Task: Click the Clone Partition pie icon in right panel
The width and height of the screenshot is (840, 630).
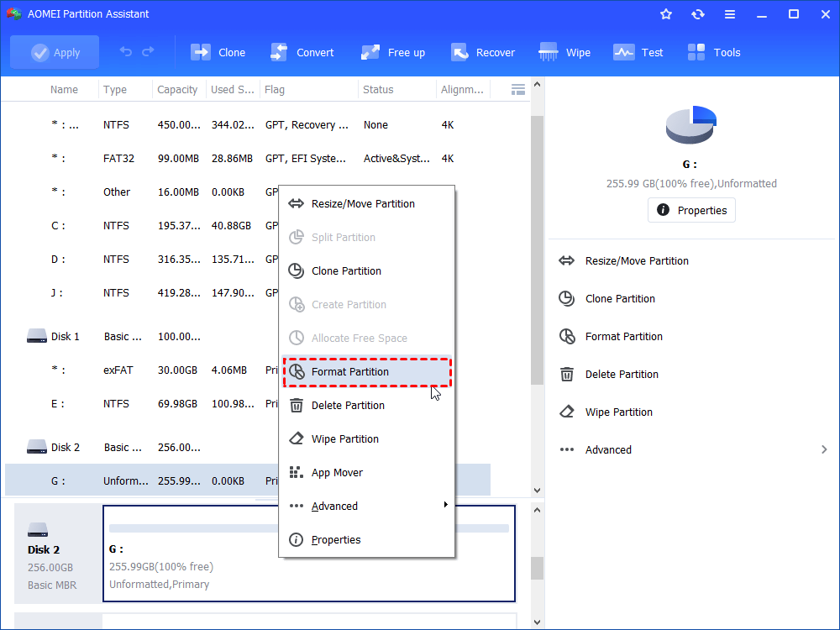Action: tap(567, 298)
